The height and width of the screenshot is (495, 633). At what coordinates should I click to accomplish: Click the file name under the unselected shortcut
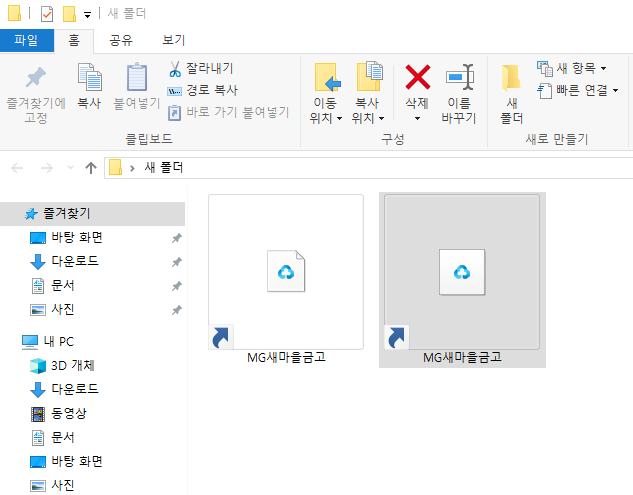coord(286,357)
